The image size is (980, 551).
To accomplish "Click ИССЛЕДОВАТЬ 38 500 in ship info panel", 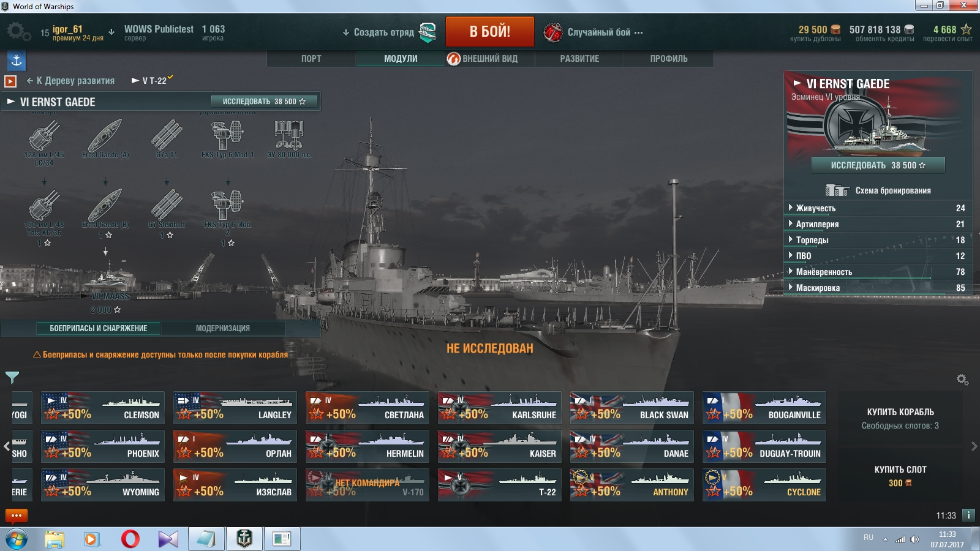I will [x=878, y=165].
